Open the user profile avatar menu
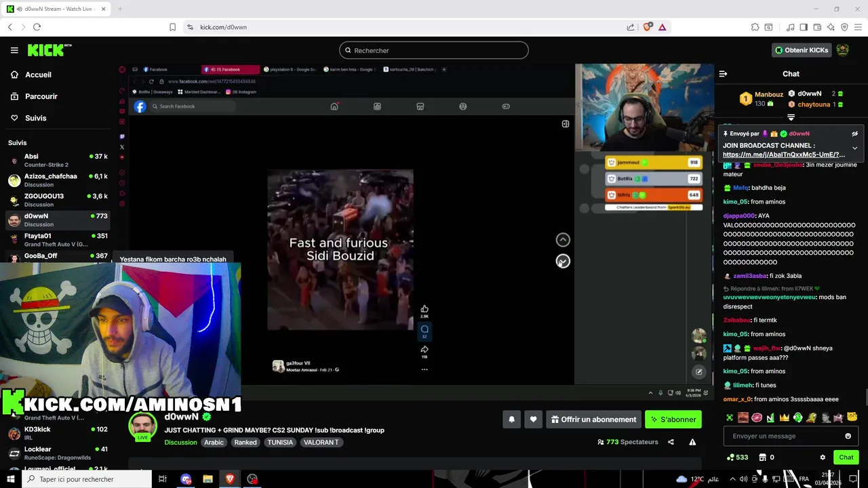This screenshot has width=868, height=488. (x=842, y=50)
